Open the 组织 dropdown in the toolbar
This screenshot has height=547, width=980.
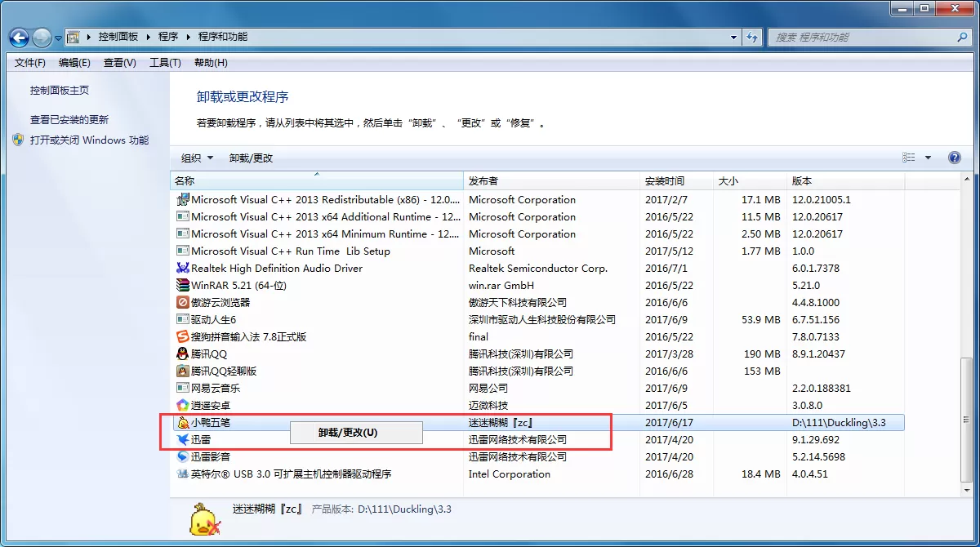click(x=197, y=158)
